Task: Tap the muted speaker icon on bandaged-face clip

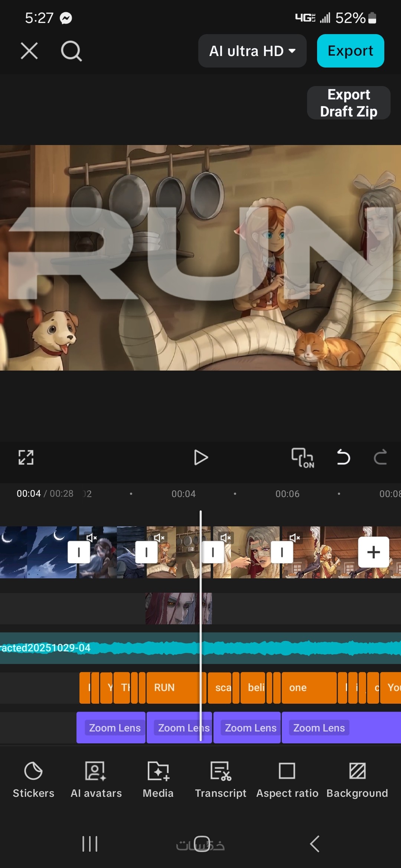Action: coord(225,537)
